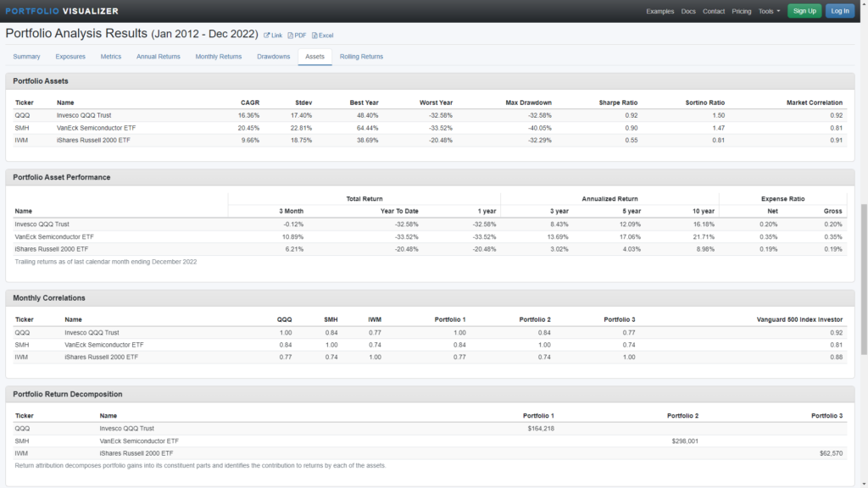
Task: Open the Examples nav link
Action: [x=659, y=11]
